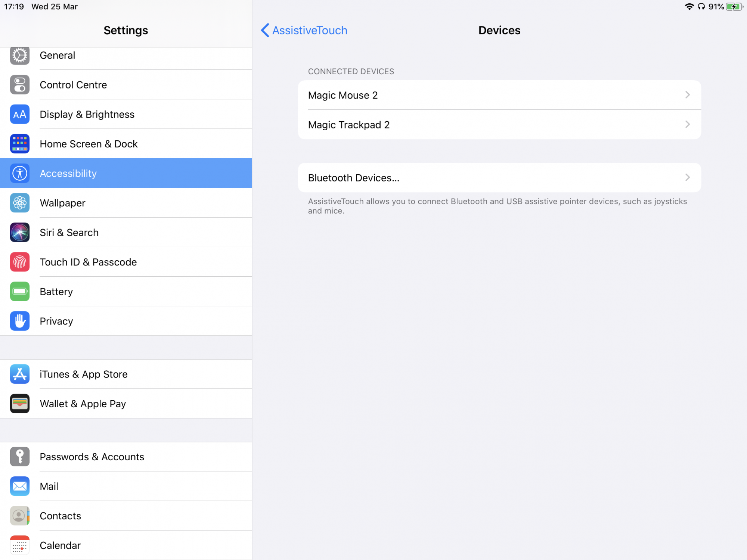Tap the 17:19 clock in status bar
The height and width of the screenshot is (560, 747).
pos(14,7)
